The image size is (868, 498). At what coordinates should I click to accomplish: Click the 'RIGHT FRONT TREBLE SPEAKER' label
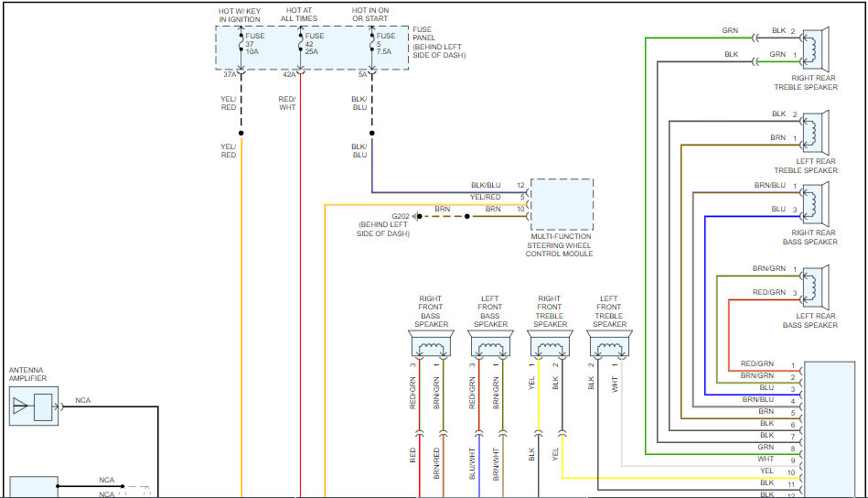550,311
